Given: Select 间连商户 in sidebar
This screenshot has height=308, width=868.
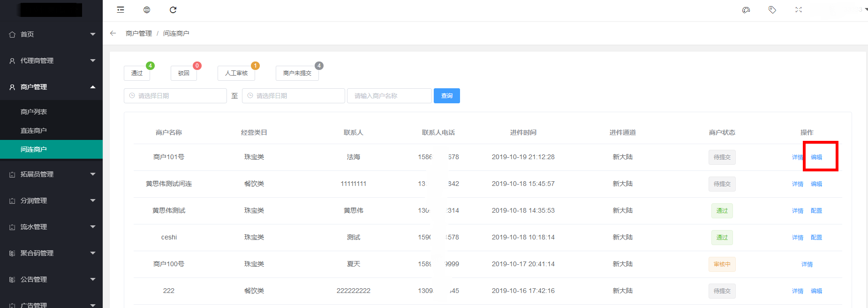Looking at the screenshot, I should 51,149.
